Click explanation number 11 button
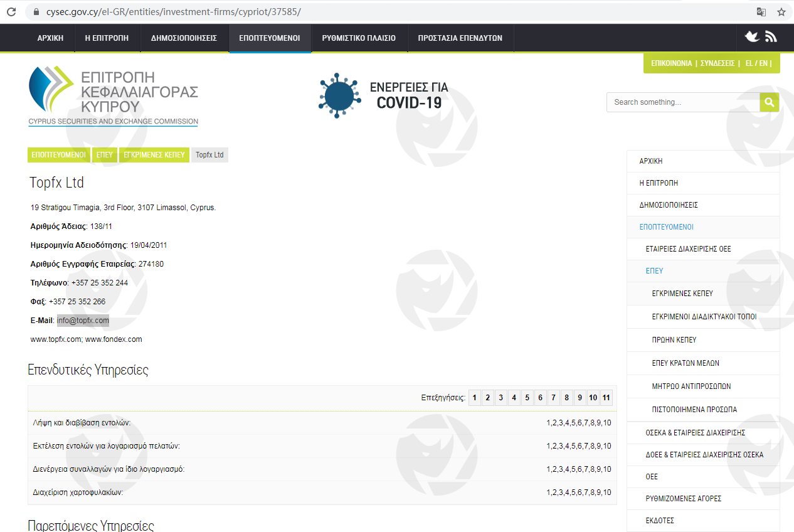The width and height of the screenshot is (794, 532). (606, 398)
